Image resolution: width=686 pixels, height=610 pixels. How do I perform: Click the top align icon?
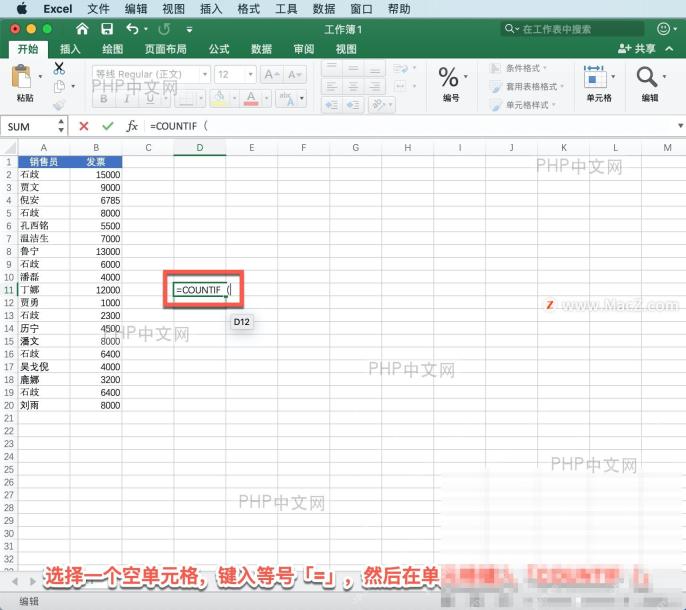click(x=332, y=68)
